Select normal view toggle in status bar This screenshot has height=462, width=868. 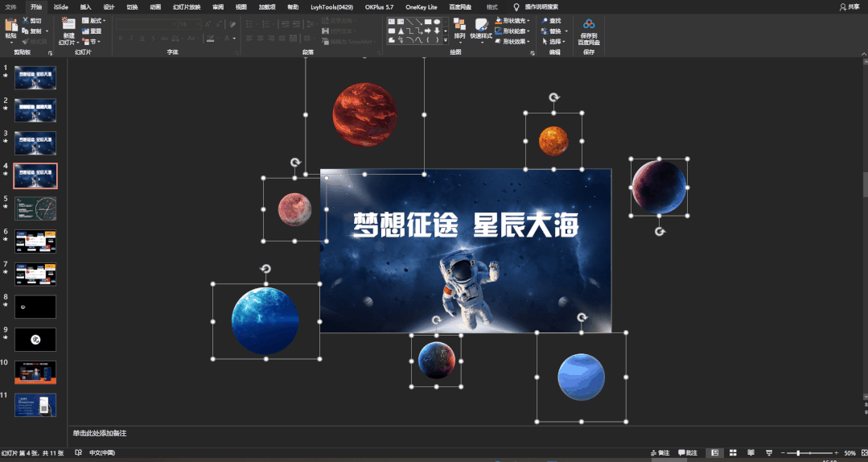click(714, 453)
